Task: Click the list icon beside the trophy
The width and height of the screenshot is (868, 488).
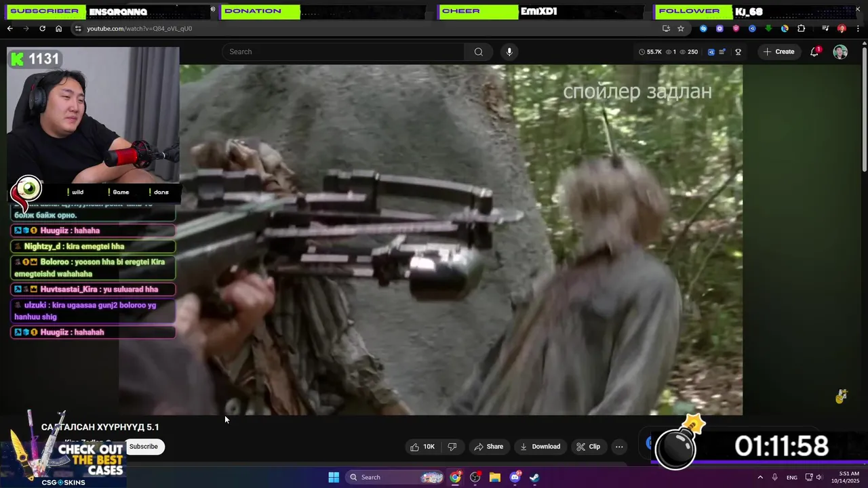Action: pos(722,52)
